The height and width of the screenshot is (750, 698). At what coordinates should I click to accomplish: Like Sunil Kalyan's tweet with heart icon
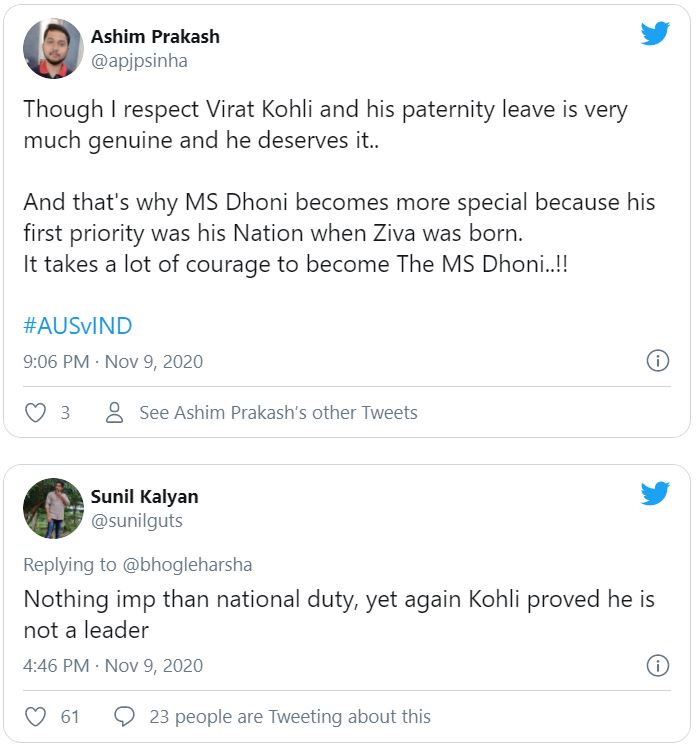35,716
